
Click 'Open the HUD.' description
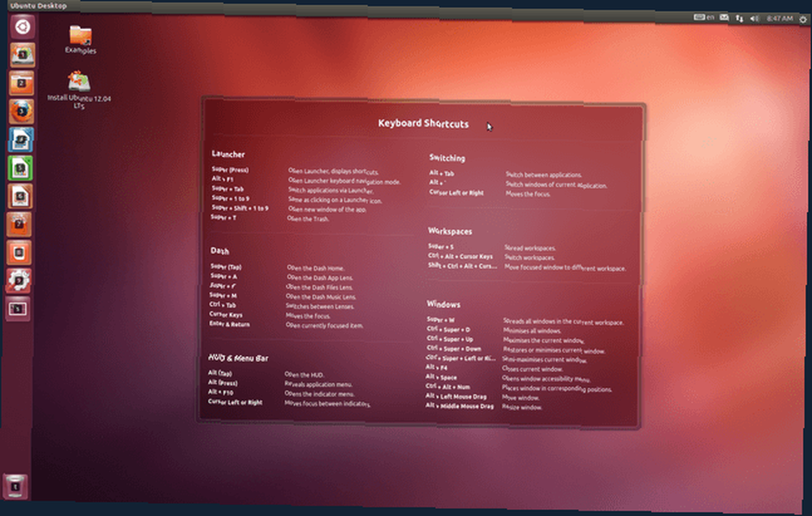click(x=304, y=375)
